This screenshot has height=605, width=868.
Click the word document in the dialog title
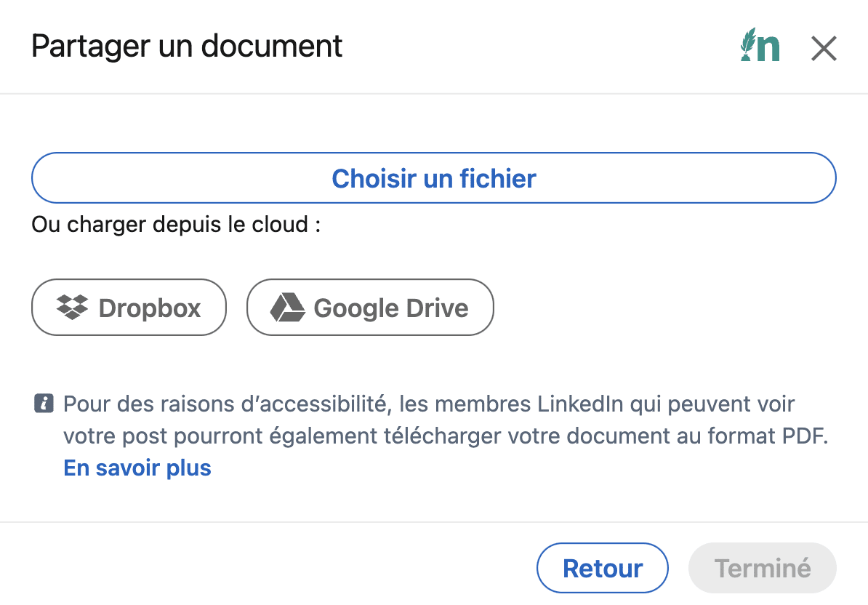coord(272,47)
